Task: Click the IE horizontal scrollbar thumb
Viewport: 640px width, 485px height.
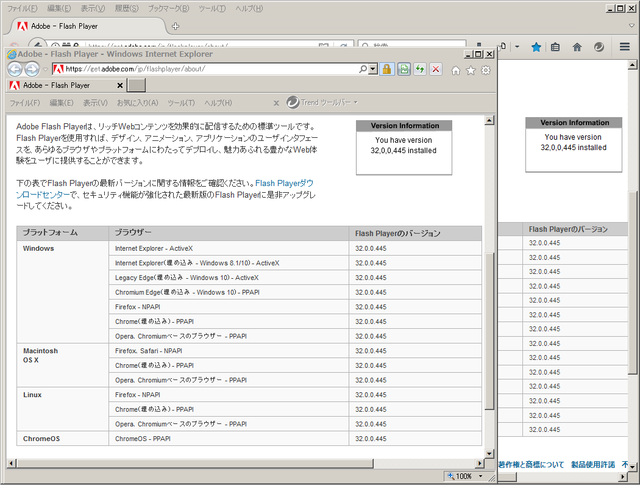Action: [195, 463]
